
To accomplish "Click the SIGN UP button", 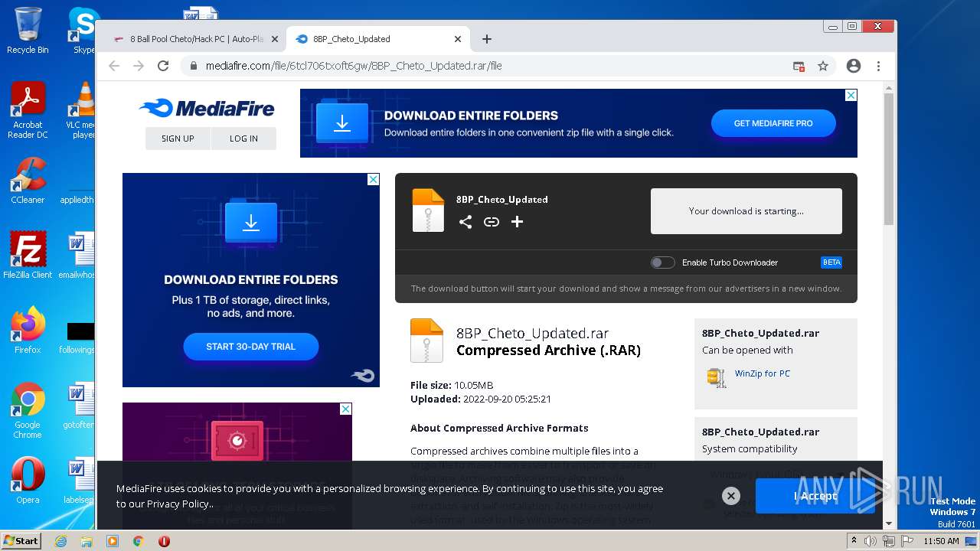I will [178, 139].
